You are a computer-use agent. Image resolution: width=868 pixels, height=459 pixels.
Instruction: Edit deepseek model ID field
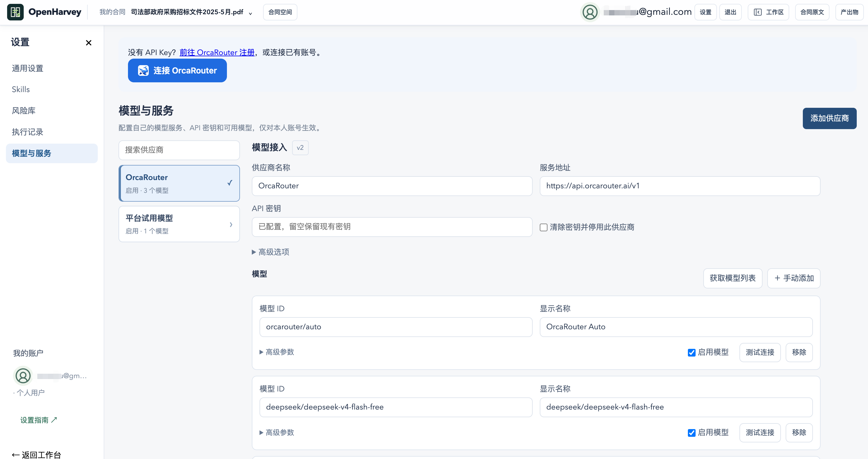click(x=395, y=407)
